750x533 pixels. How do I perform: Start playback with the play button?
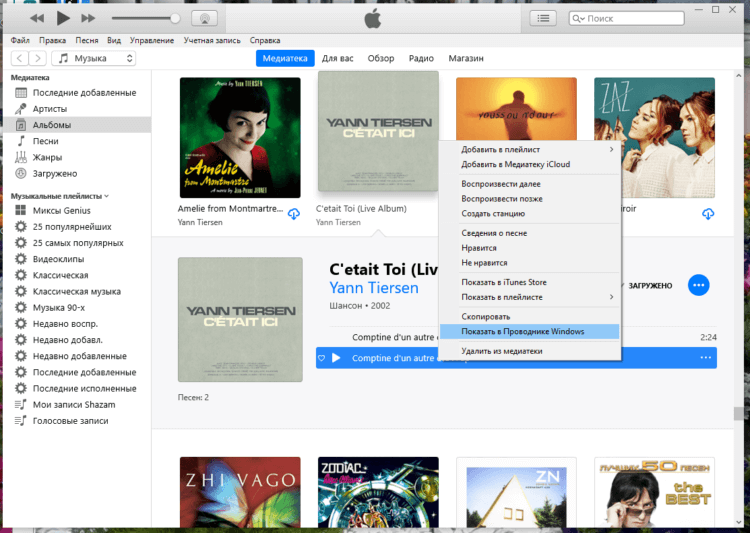click(x=63, y=18)
